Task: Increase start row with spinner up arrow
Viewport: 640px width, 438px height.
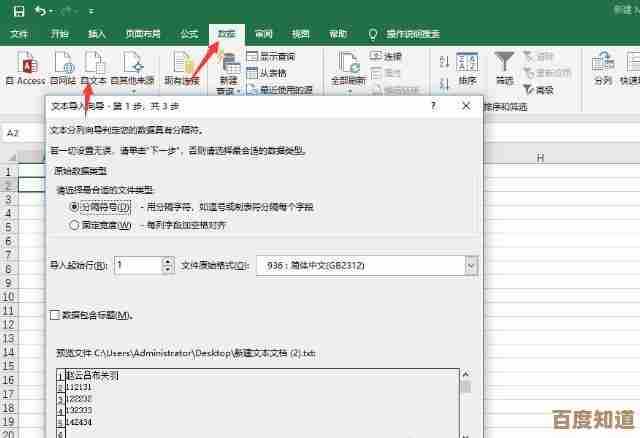Action: (x=168, y=261)
